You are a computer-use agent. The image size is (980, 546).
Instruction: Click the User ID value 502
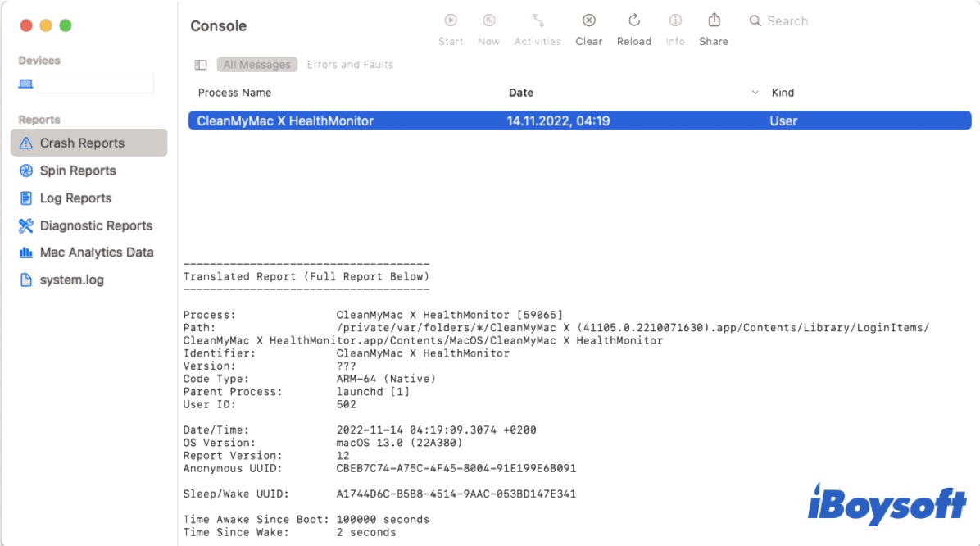click(347, 405)
